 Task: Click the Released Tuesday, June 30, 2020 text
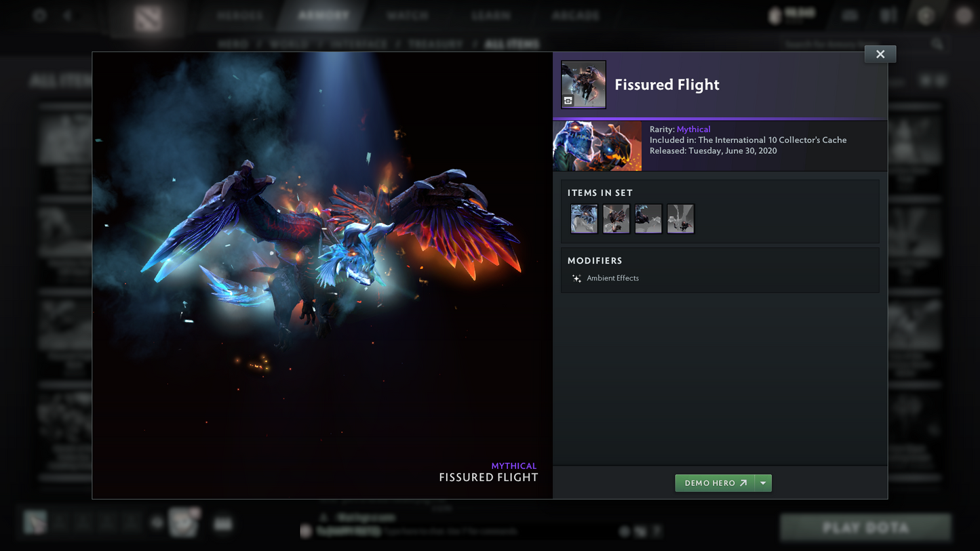[713, 151]
